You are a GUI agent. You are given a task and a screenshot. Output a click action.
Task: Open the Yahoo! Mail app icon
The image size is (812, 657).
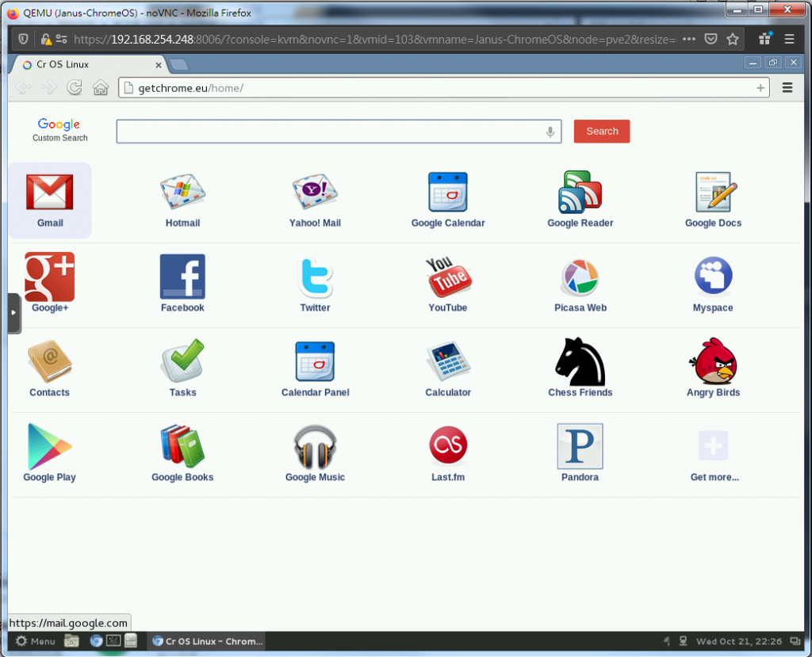click(x=315, y=192)
